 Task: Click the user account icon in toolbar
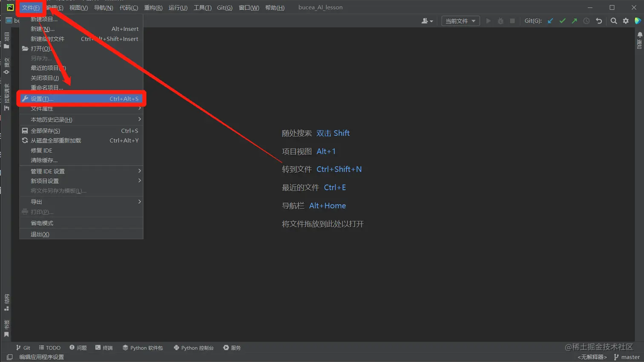click(427, 20)
